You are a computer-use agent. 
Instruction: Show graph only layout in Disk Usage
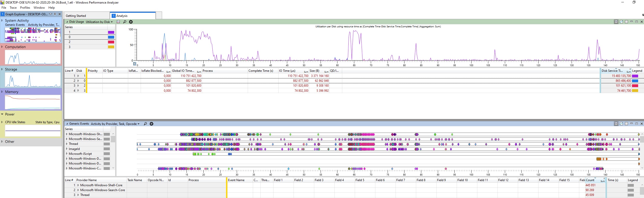pyautogui.click(x=621, y=22)
